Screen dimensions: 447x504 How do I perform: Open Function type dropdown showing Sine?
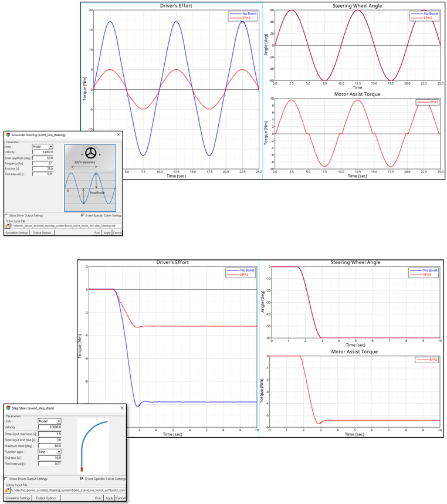coord(50,452)
